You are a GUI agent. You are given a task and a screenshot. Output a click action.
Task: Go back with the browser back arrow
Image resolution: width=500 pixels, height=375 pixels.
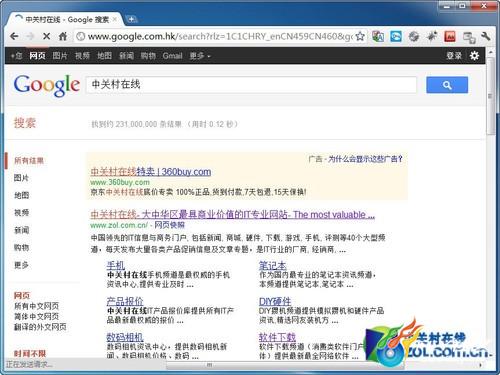pyautogui.click(x=14, y=36)
